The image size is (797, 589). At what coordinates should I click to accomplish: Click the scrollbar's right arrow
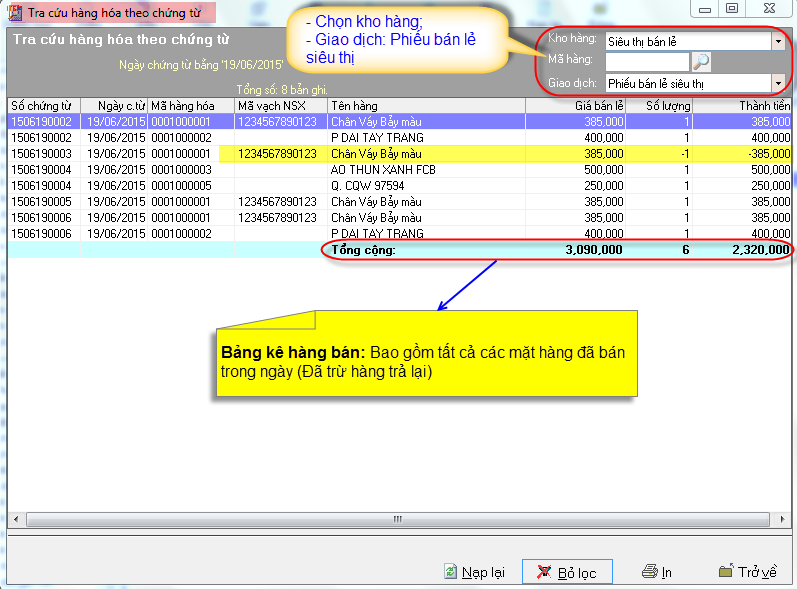783,520
